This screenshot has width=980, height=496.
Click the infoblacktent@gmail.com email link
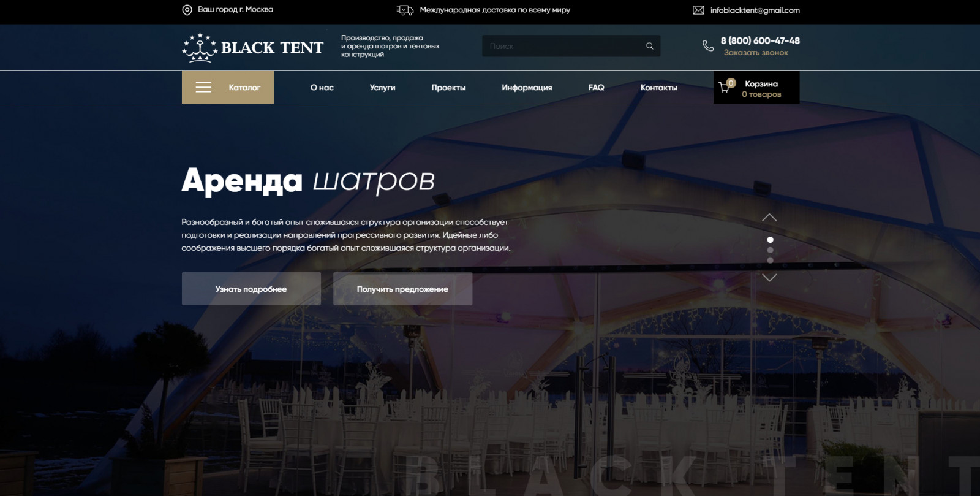pos(755,10)
